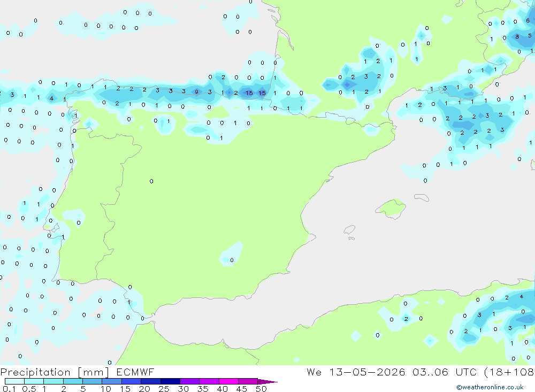
Task: Click the above-50 arrow tip of legend
Action: tap(267, 382)
